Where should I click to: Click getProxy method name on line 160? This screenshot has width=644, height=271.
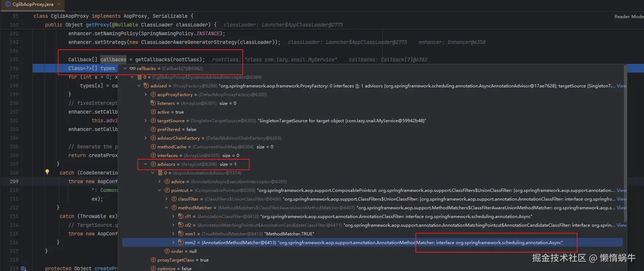point(97,25)
